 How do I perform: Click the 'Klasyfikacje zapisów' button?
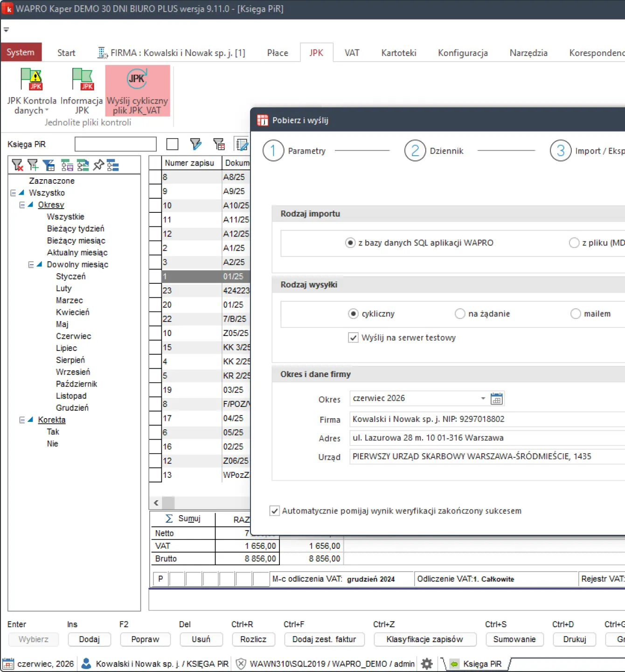point(425,639)
